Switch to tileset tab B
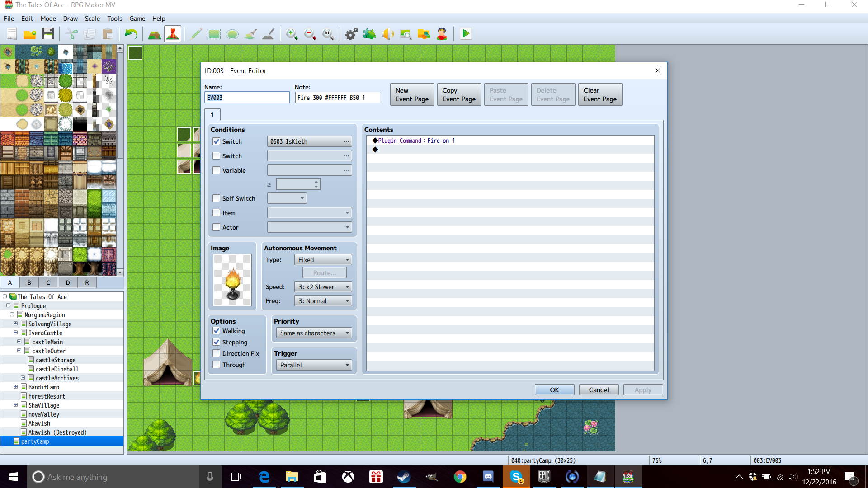This screenshot has height=488, width=868. (29, 282)
